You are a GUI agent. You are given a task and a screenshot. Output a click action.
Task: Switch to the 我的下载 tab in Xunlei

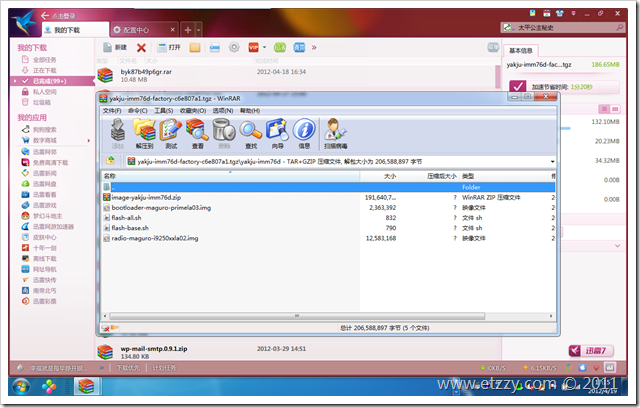coord(76,30)
